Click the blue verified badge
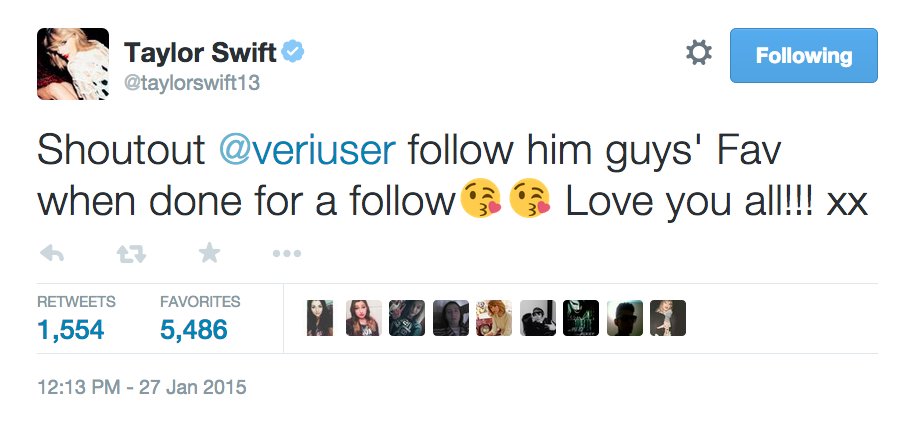This screenshot has height=435, width=916. pos(292,51)
